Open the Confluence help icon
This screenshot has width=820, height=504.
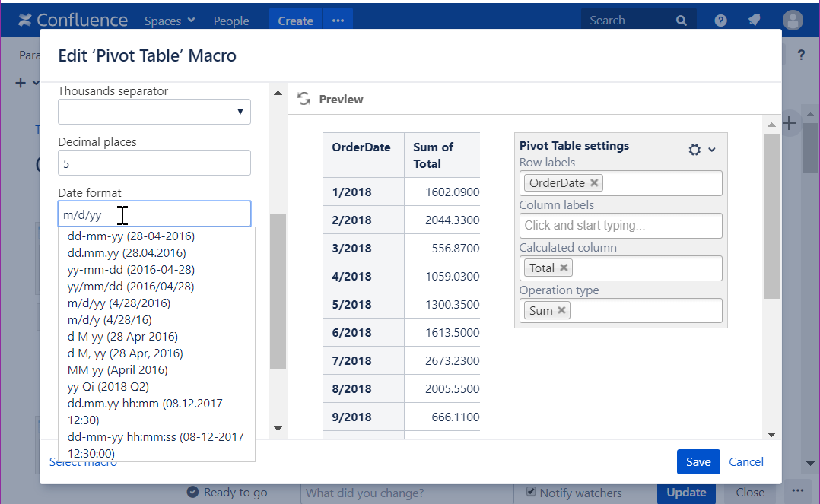[x=720, y=21]
